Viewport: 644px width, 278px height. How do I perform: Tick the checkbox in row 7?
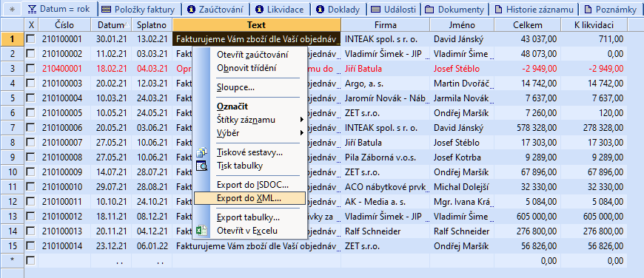(31, 127)
